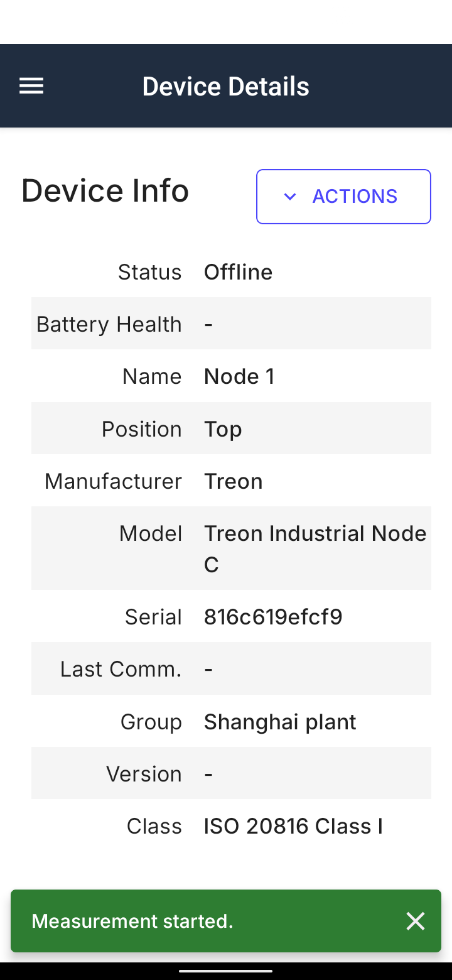Click the chevron arrow inside ACTIONS
The image size is (452, 980).
pyautogui.click(x=289, y=197)
